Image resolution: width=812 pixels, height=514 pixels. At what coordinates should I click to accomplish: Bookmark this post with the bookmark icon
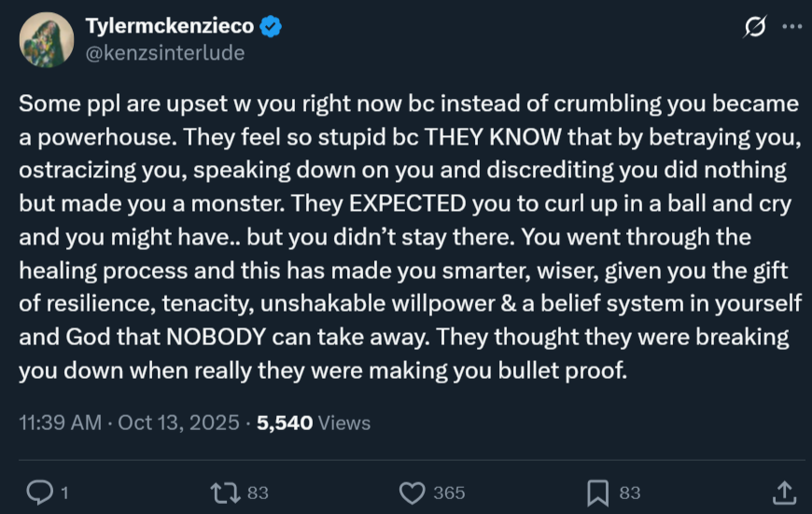click(597, 492)
